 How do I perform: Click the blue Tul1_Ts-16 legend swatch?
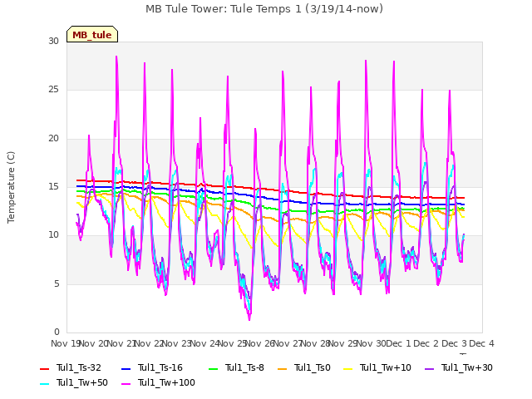click(x=126, y=369)
